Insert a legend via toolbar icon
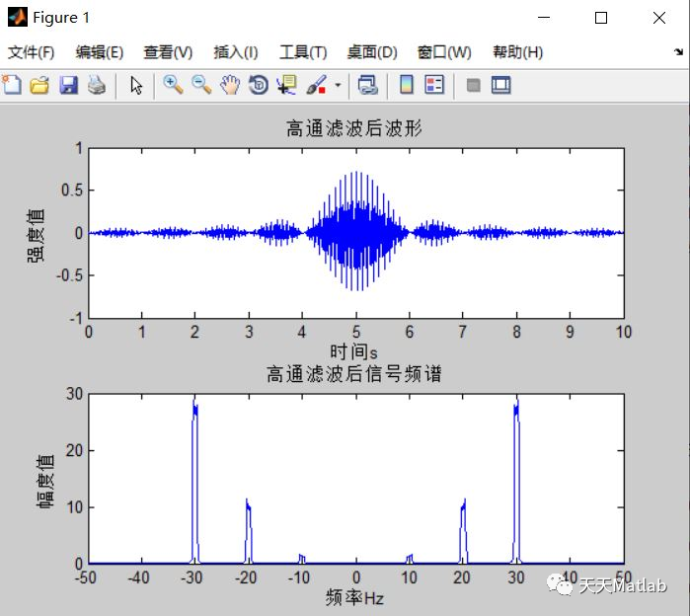Image resolution: width=690 pixels, height=616 pixels. pos(434,85)
